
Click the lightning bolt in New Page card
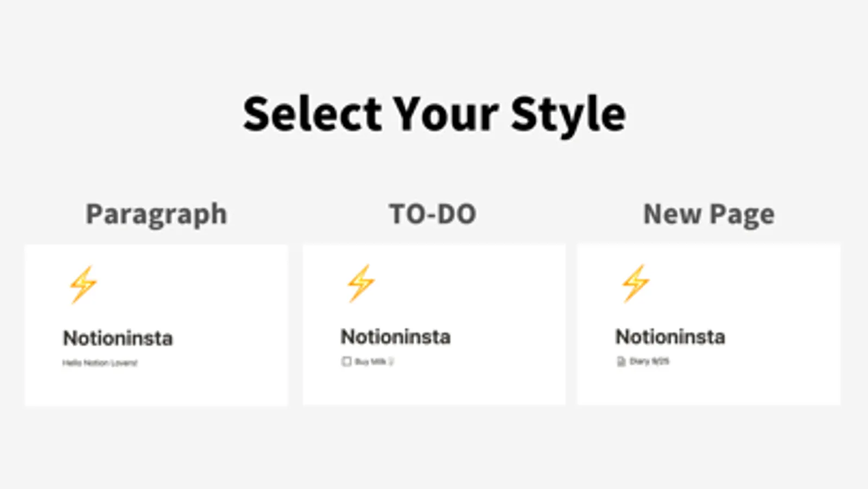point(636,283)
